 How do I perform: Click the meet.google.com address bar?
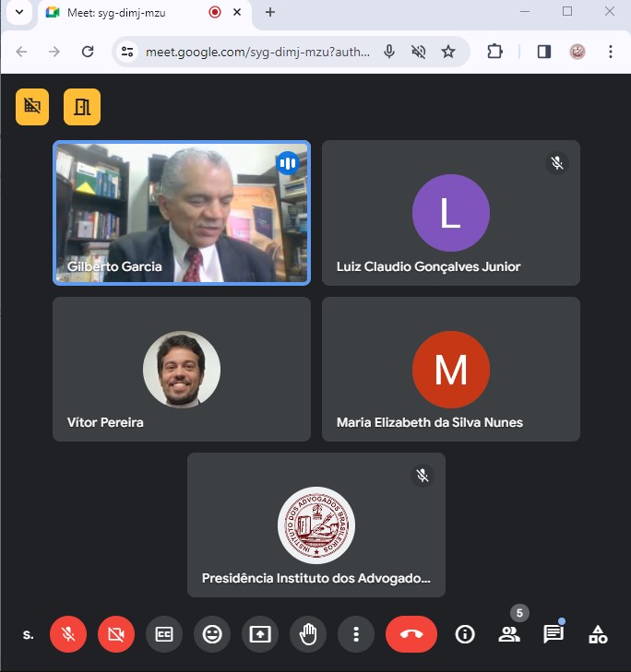(x=258, y=52)
